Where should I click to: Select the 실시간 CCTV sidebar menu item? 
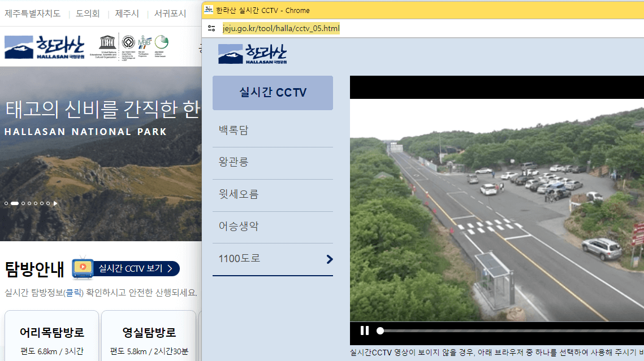click(x=273, y=93)
